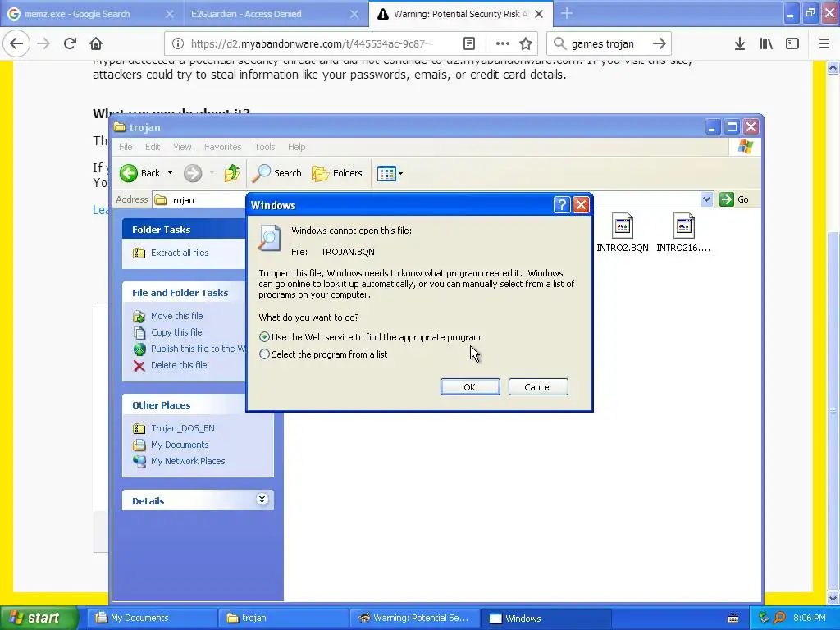This screenshot has height=630, width=840.
Task: Open the page actions three-dot menu
Action: pyautogui.click(x=502, y=43)
